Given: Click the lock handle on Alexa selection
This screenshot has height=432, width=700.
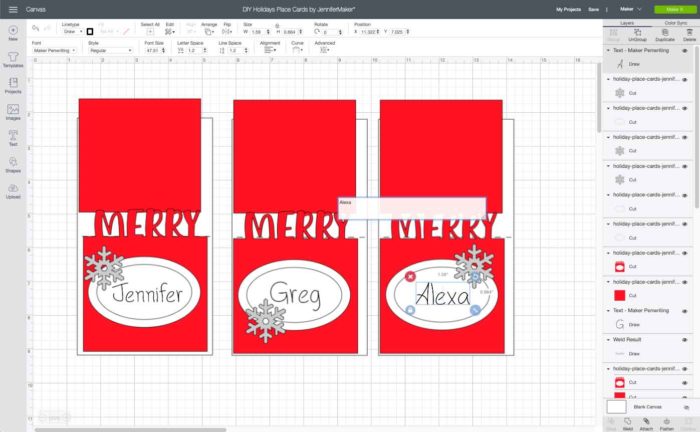Looking at the screenshot, I should click(x=410, y=310).
